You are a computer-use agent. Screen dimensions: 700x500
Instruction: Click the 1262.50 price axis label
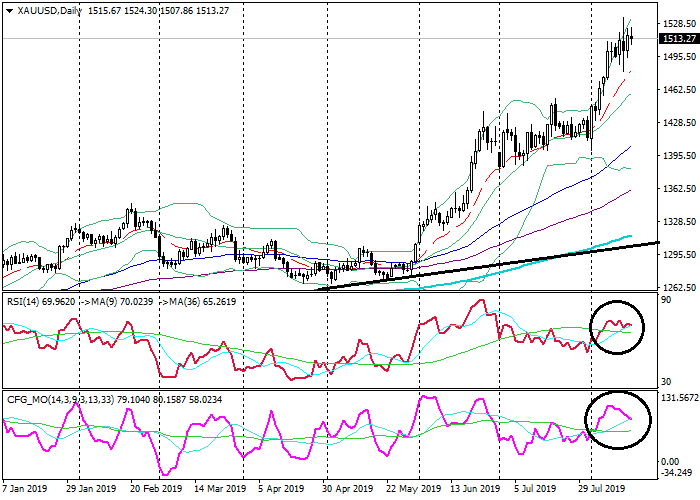point(679,288)
